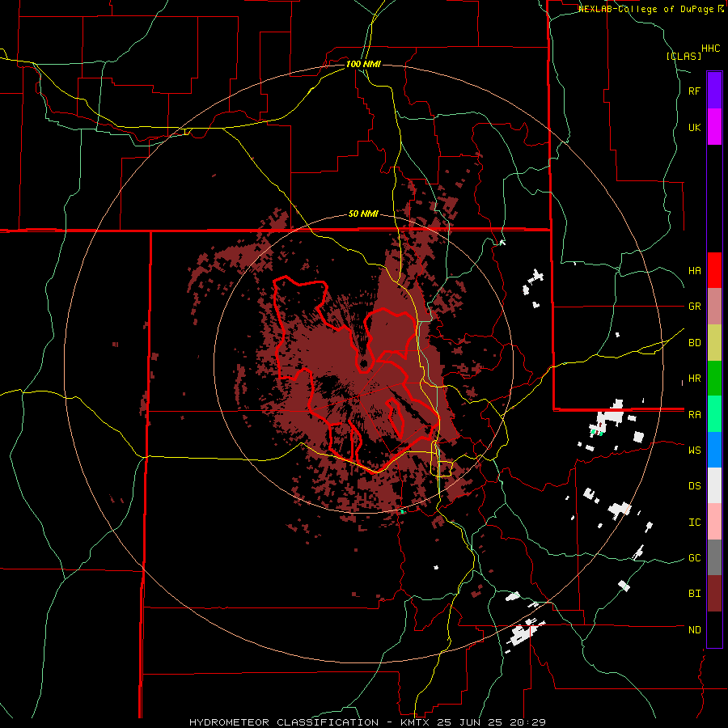Click the 'NEXLAB-College of DuPage' credit text
This screenshot has width=728, height=728.
(647, 9)
